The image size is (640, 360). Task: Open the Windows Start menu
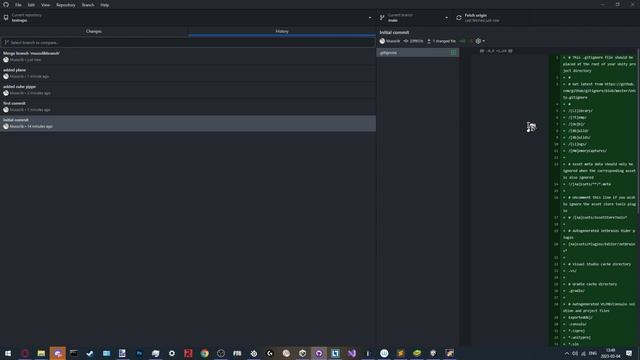tap(8, 353)
